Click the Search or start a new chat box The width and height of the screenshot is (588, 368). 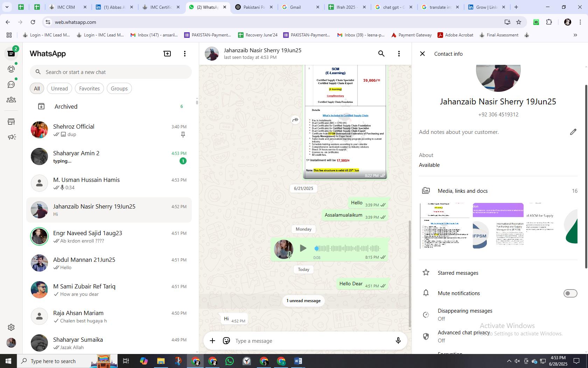pos(111,72)
